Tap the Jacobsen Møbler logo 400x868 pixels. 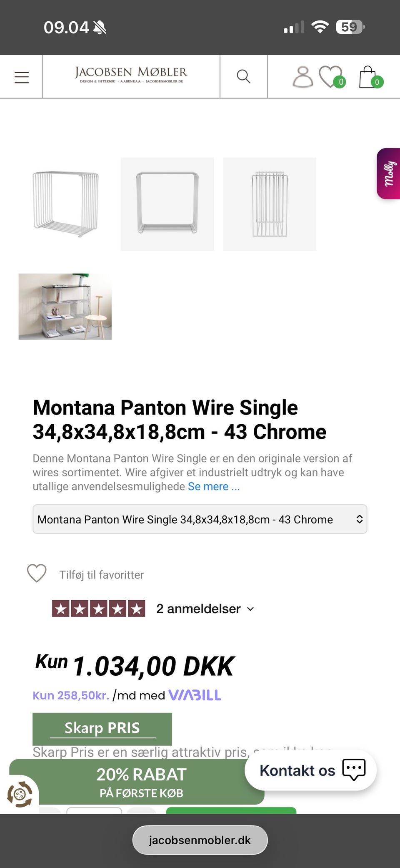[x=131, y=75]
